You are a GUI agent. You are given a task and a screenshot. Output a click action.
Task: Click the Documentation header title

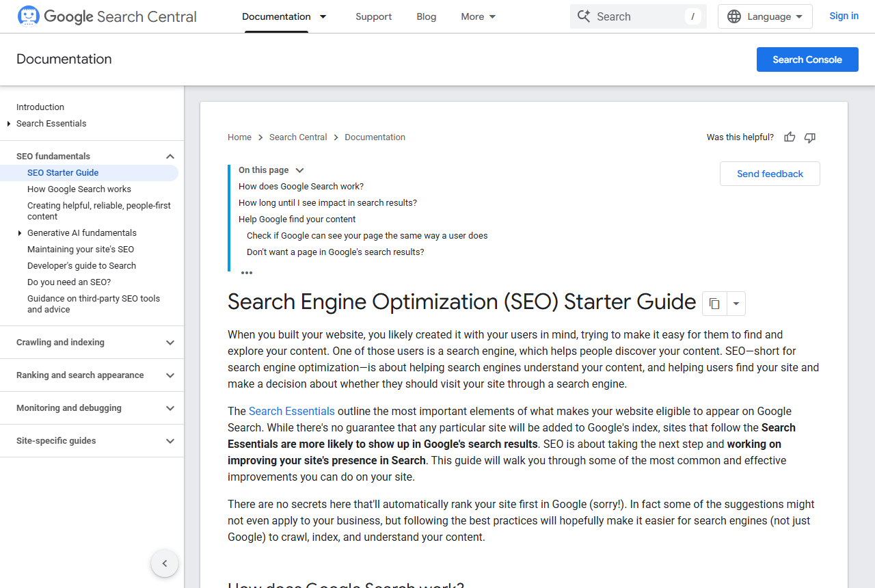(x=64, y=59)
